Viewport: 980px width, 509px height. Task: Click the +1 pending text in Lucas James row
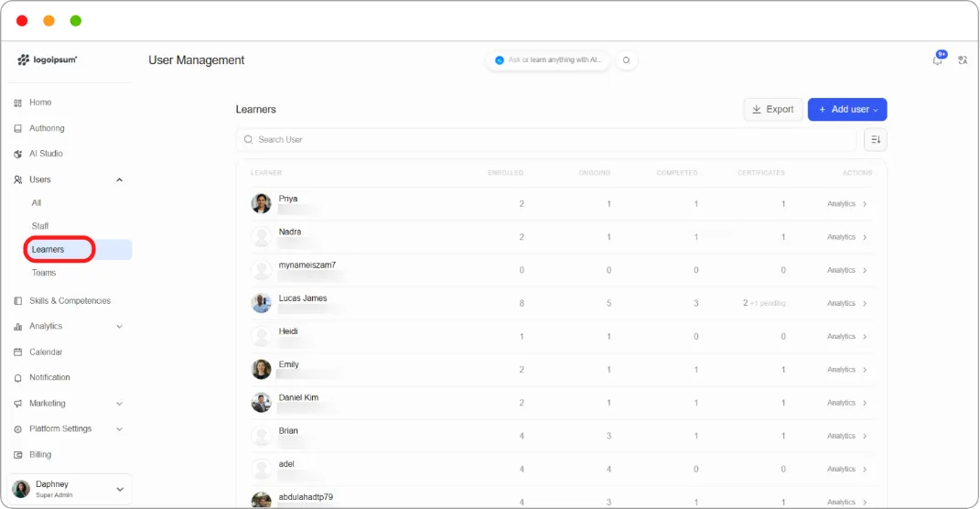(768, 303)
